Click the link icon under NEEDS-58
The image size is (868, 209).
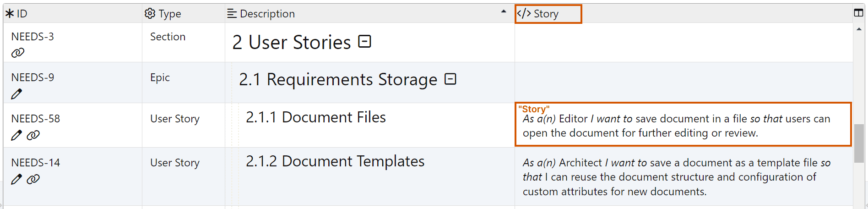pyautogui.click(x=33, y=135)
